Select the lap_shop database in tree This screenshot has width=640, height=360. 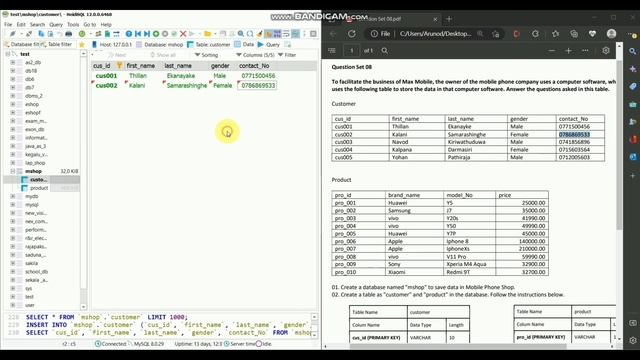tap(35, 163)
